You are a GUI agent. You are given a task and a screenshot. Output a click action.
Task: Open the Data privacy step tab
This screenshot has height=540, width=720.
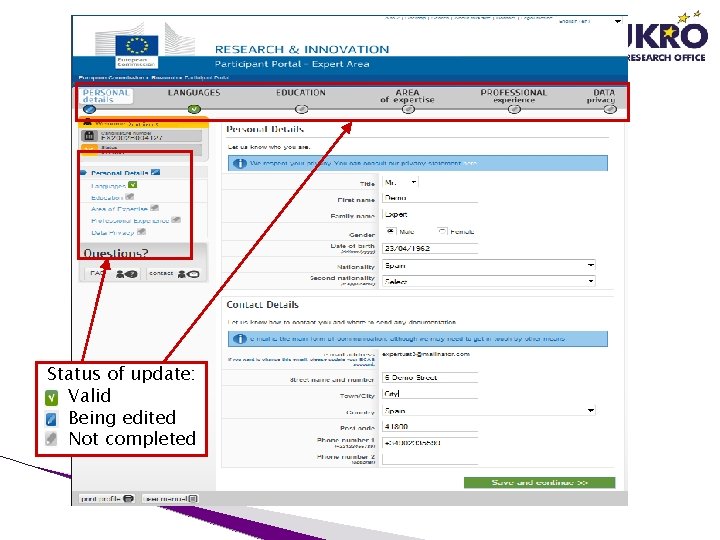point(601,96)
